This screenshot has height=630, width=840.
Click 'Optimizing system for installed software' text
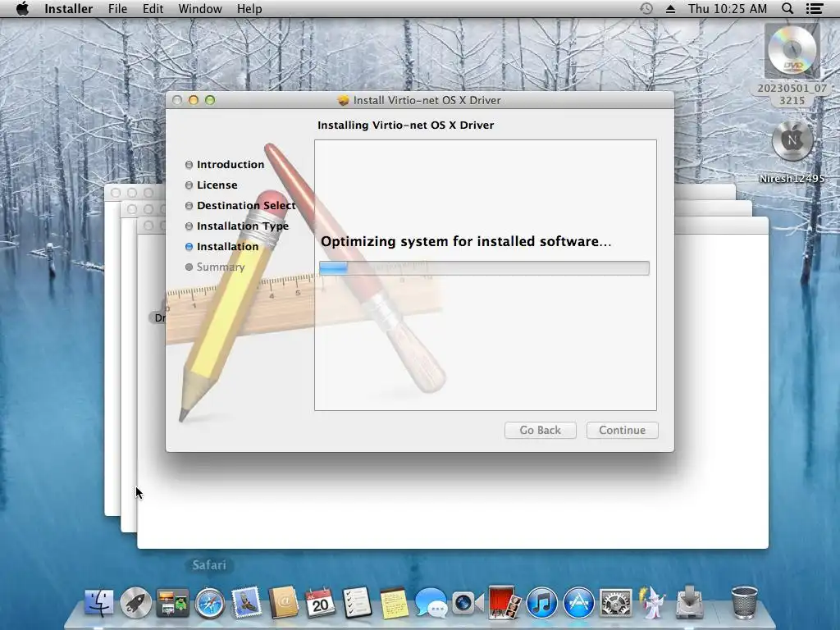(x=466, y=242)
